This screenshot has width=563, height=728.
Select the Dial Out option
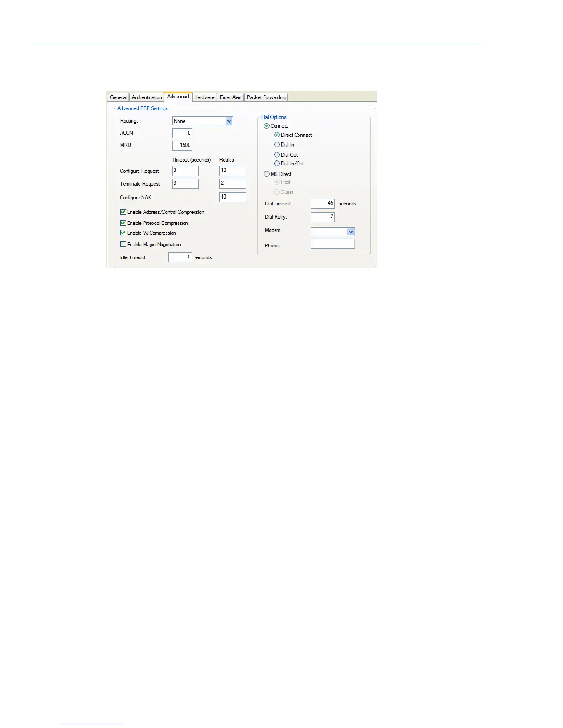[x=277, y=154]
